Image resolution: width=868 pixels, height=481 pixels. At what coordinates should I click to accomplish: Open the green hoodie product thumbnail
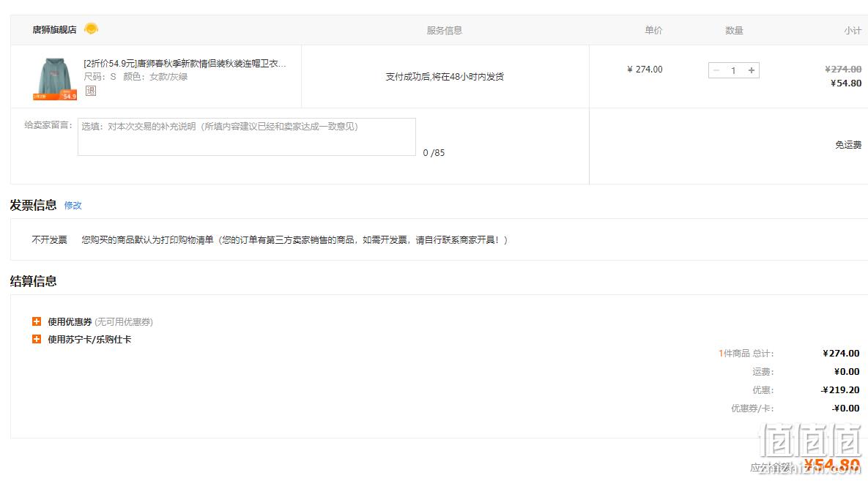pos(54,78)
